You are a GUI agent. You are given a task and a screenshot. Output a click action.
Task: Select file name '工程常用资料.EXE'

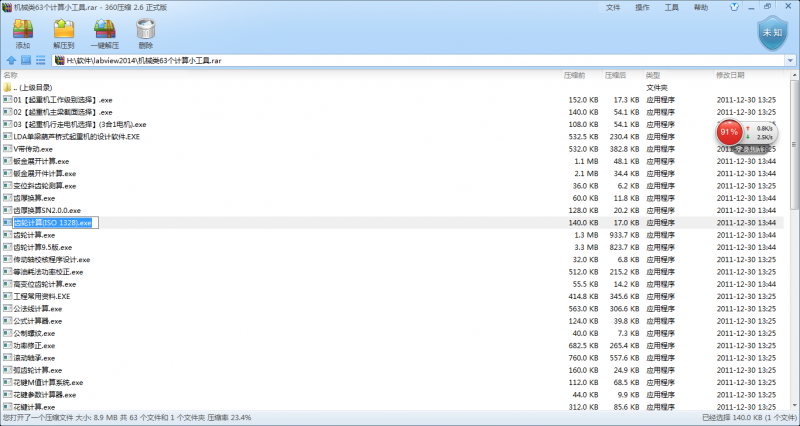[x=42, y=296]
